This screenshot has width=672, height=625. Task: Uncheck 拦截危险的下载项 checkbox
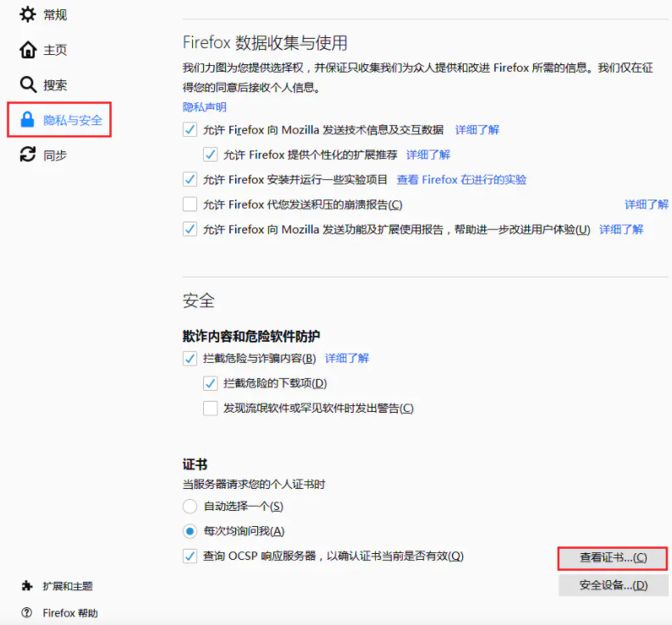coord(210,383)
